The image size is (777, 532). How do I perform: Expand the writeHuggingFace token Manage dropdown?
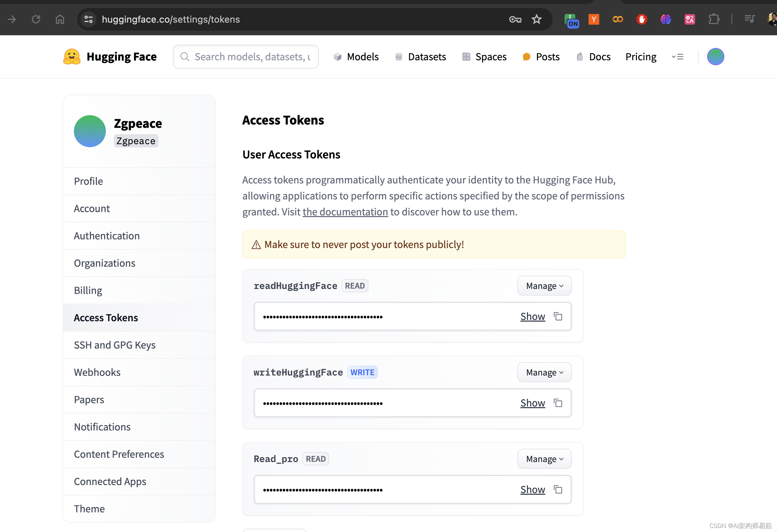(544, 373)
